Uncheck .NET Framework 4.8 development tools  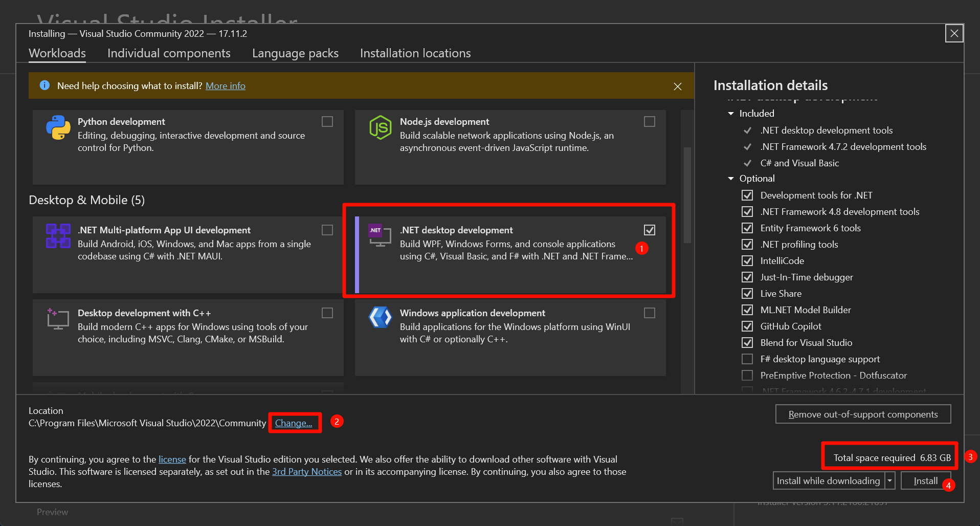click(747, 212)
